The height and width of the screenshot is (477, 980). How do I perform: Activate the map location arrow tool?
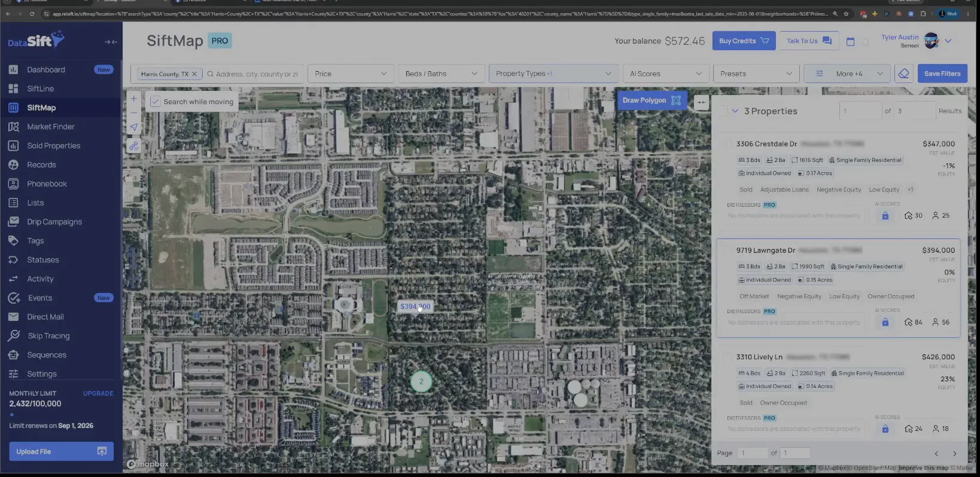click(134, 127)
